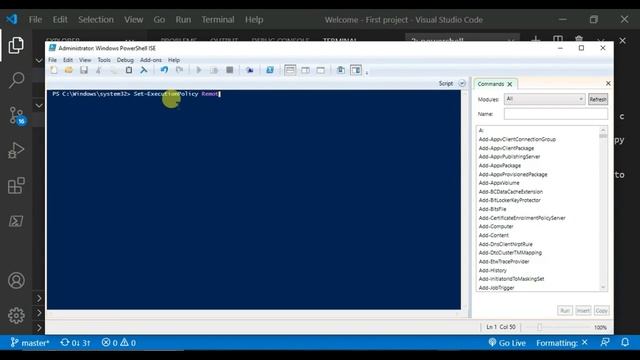Click Start PowerShell.exe icon
Image resolution: width=640 pixels, height=360 pixels.
pos(270,70)
